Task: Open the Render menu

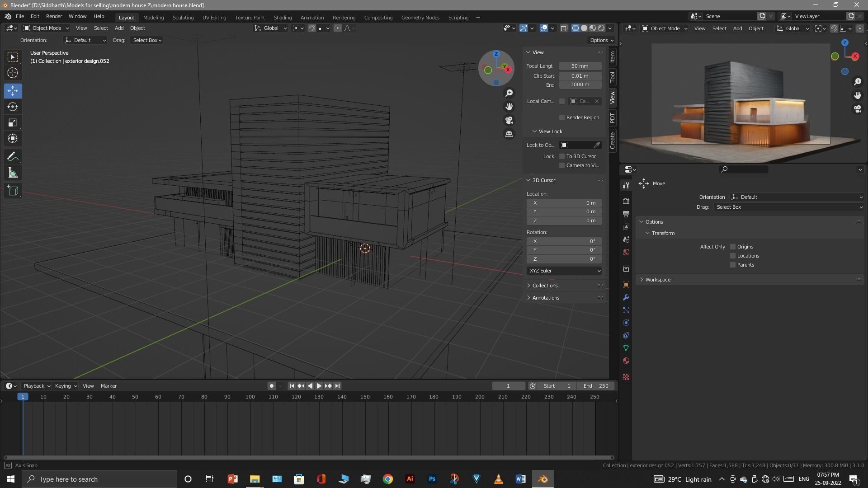Action: pos(54,16)
